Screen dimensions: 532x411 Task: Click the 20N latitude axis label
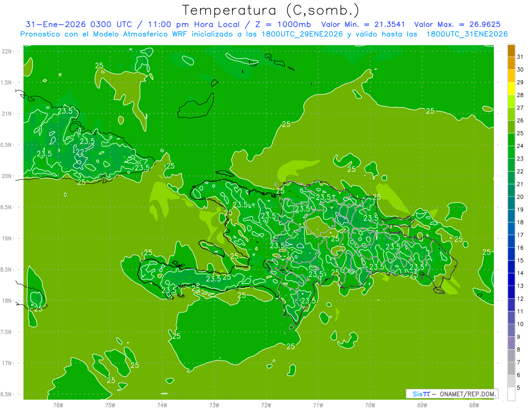tap(8, 176)
